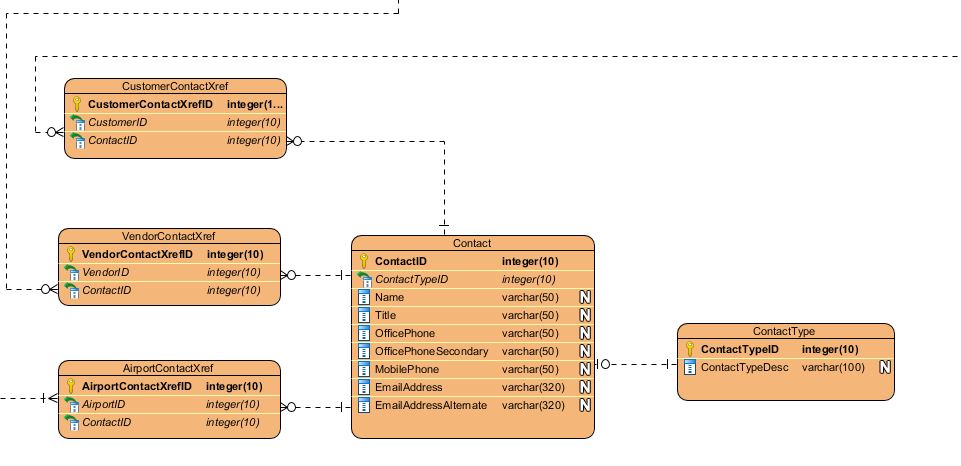The width and height of the screenshot is (961, 466).
Task: Click foreign key icon of ContactID in VendorContactXref
Action: tap(71, 290)
